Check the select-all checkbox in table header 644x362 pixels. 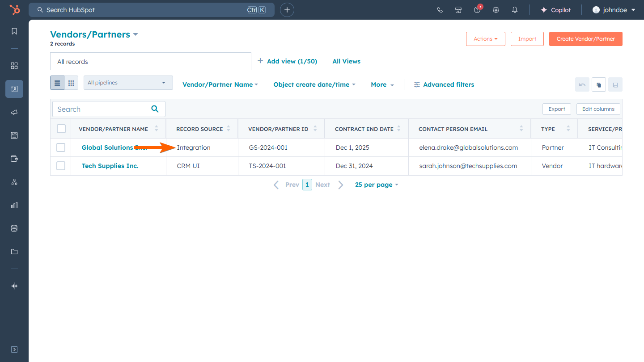click(x=61, y=128)
